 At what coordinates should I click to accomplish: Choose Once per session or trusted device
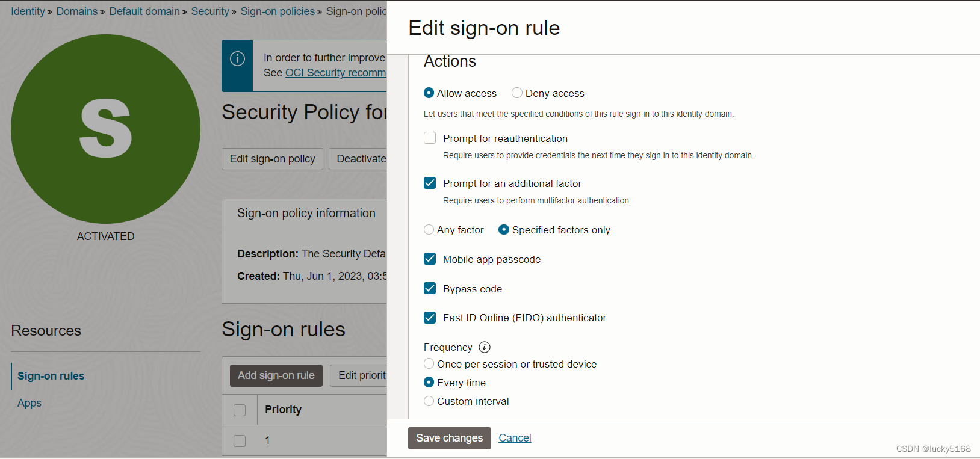pyautogui.click(x=429, y=363)
